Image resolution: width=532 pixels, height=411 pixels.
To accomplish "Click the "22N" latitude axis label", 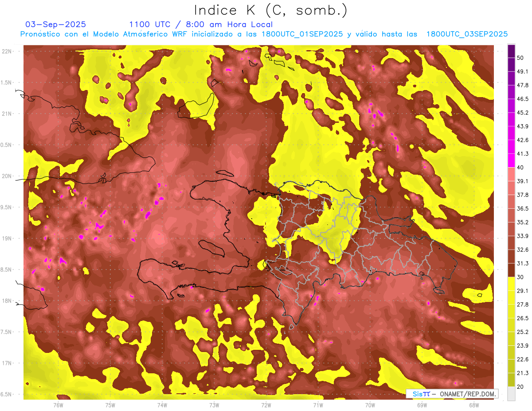I will click(x=7, y=51).
